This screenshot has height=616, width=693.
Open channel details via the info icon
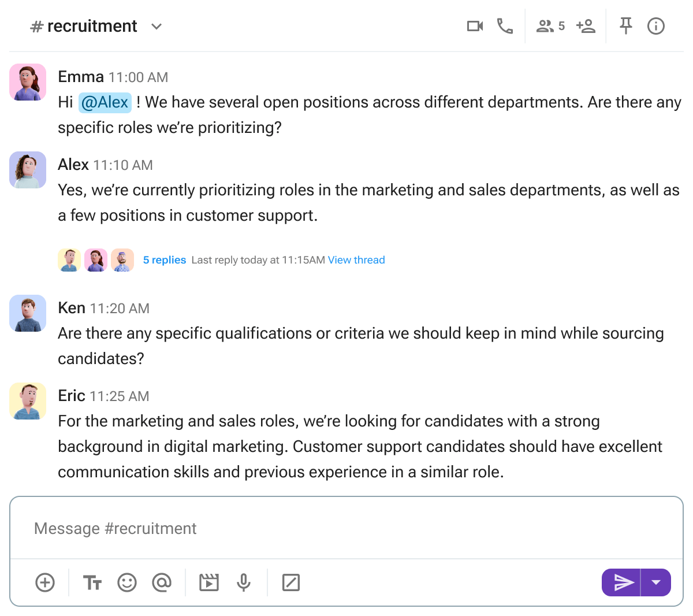pyautogui.click(x=655, y=25)
